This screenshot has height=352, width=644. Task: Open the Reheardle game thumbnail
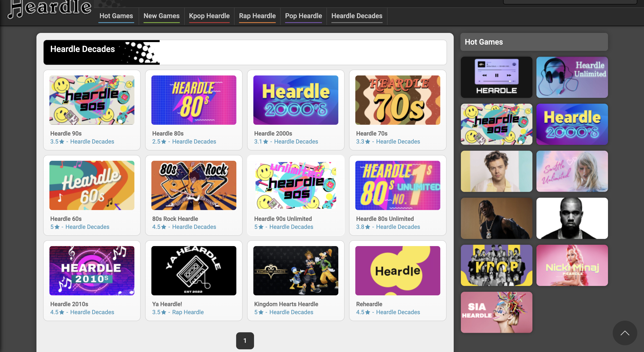click(x=398, y=271)
